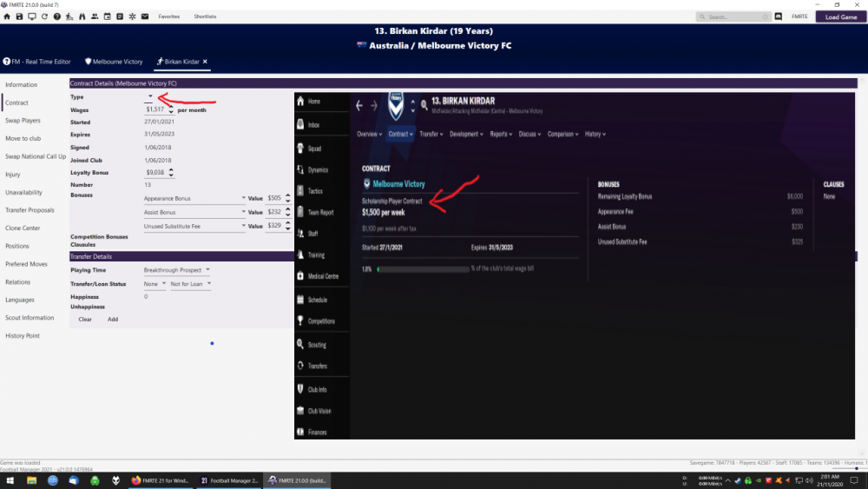Open the help question mark toolbar icon
The width and height of the screenshot is (868, 489).
click(57, 17)
